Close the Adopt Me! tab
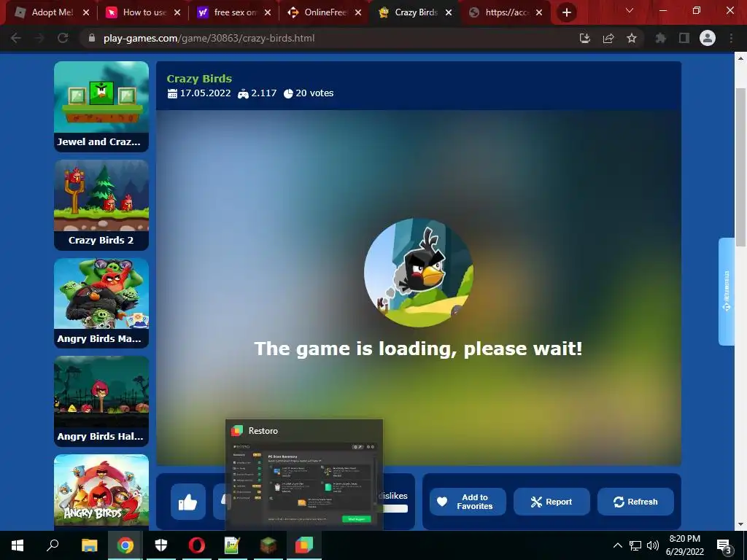 (x=86, y=13)
